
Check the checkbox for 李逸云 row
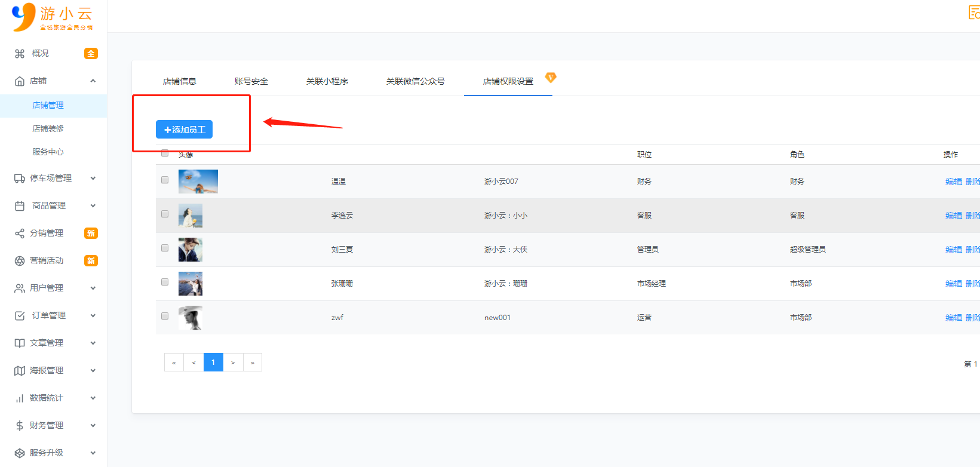165,214
